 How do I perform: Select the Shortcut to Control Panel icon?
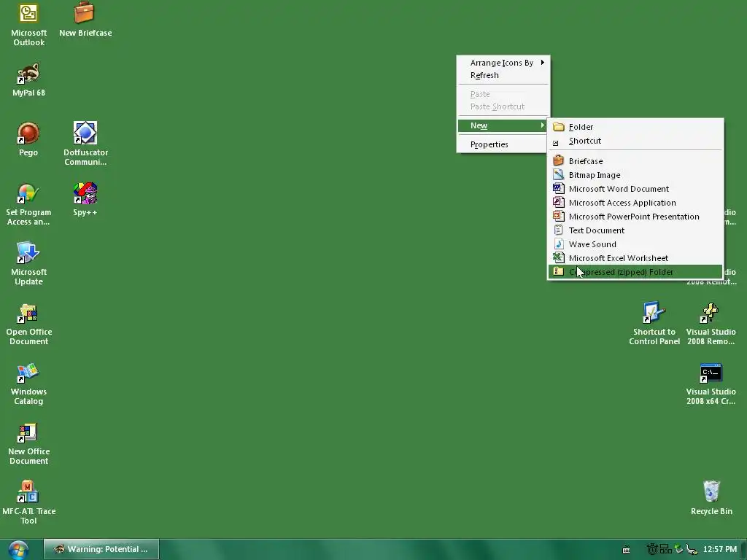coord(654,323)
